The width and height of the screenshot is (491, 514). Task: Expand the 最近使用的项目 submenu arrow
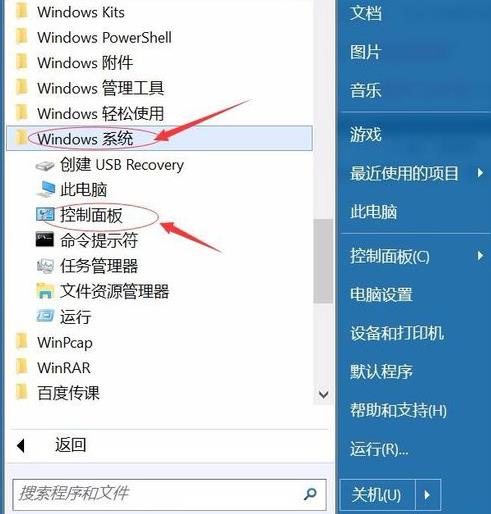[x=480, y=173]
